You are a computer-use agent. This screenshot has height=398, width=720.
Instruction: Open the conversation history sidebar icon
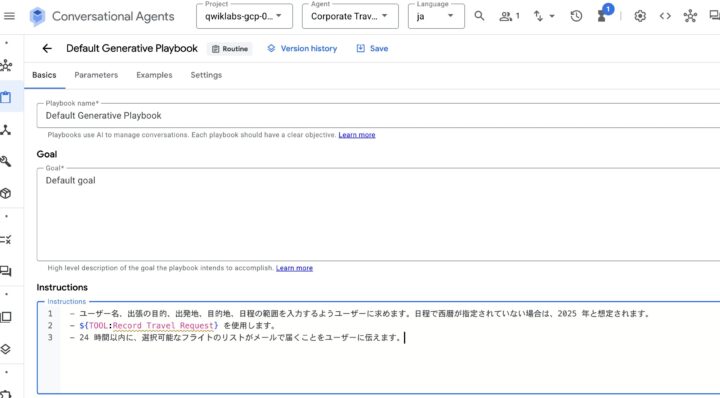click(6, 271)
